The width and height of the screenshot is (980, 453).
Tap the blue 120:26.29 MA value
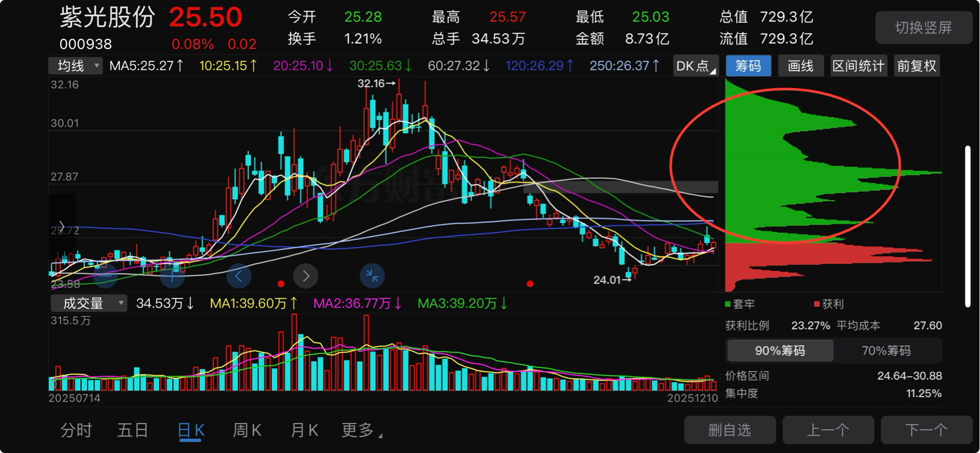(x=540, y=65)
